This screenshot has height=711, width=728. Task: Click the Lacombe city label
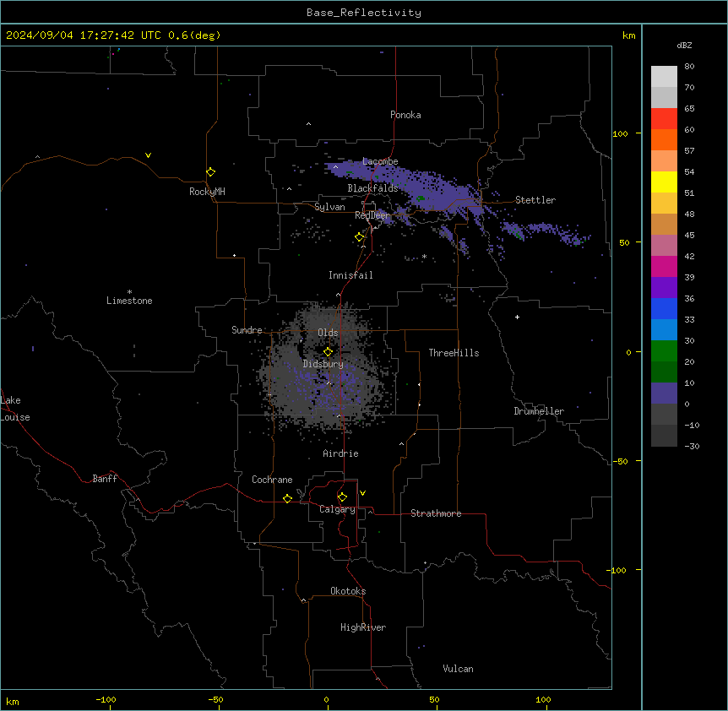(380, 161)
